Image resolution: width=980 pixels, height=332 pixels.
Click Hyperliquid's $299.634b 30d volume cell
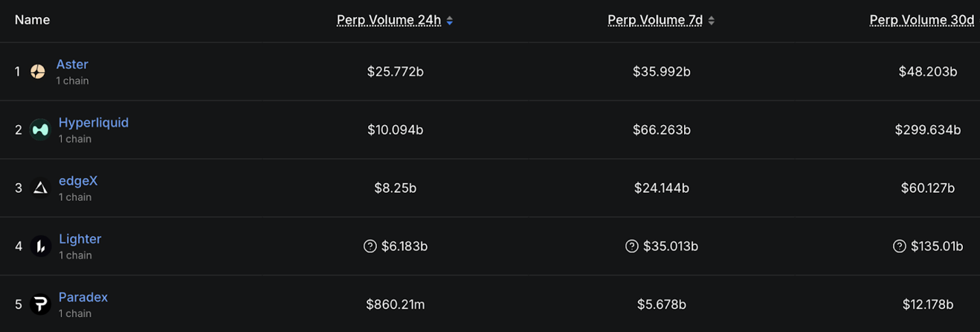927,130
